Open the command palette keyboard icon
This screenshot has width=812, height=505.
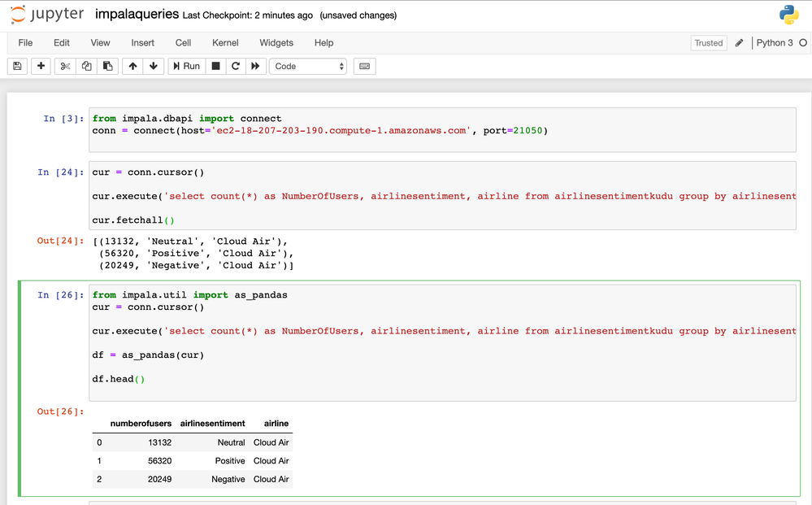[364, 66]
